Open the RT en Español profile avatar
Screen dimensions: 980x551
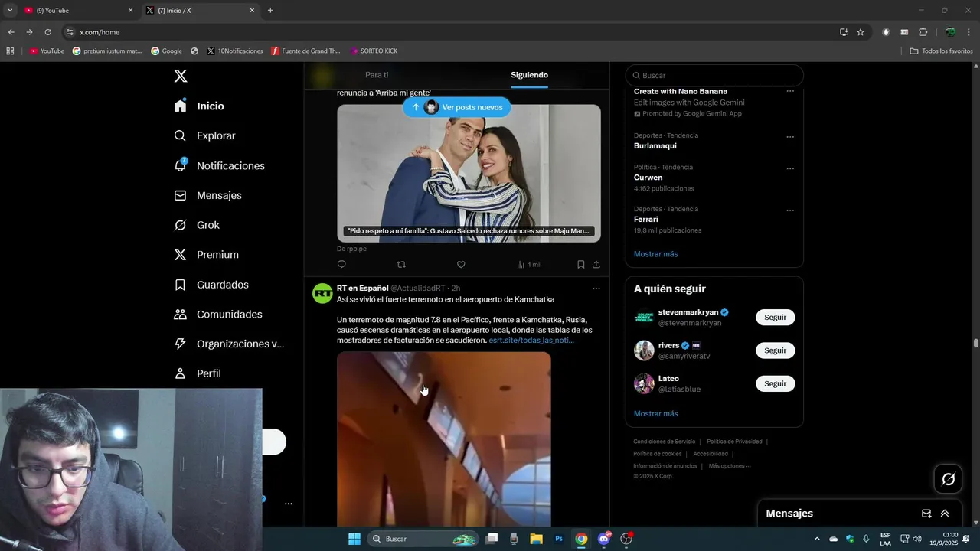tap(322, 293)
